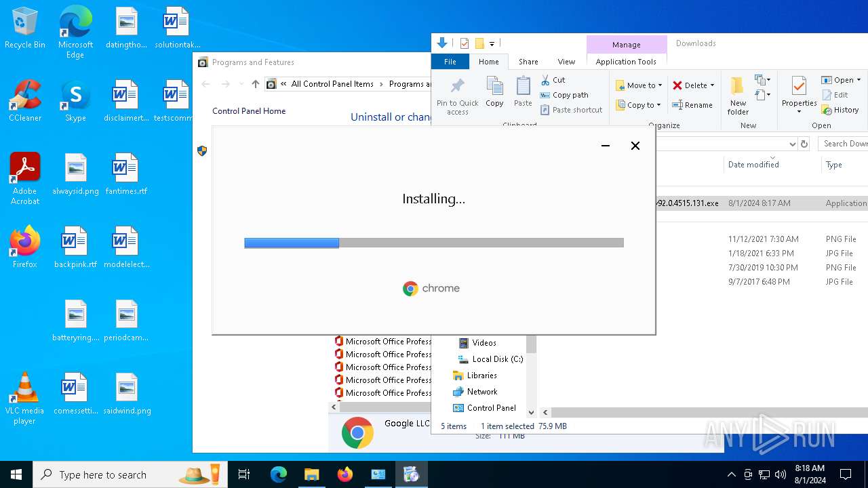The image size is (868, 488).
Task: Open the Application Tools tab
Action: click(x=626, y=62)
